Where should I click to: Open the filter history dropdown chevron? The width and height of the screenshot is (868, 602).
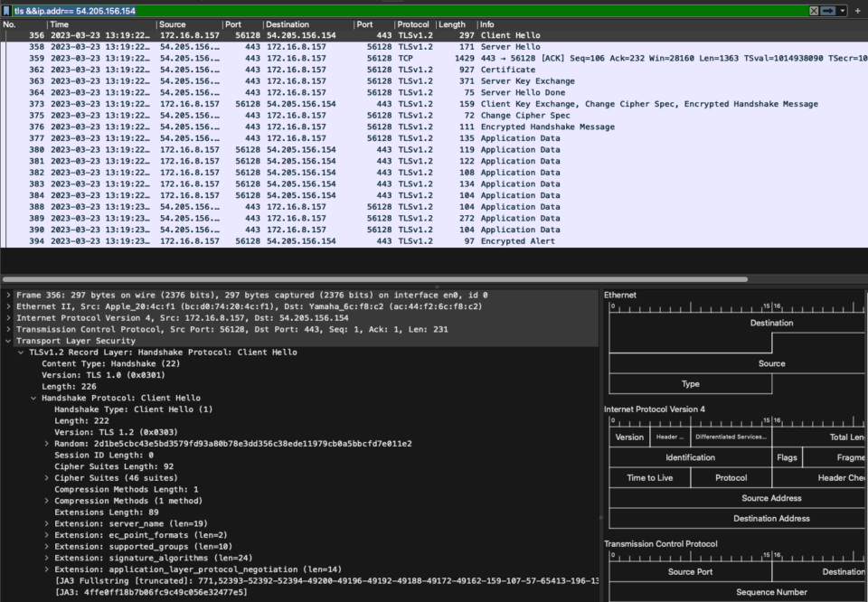tap(842, 11)
